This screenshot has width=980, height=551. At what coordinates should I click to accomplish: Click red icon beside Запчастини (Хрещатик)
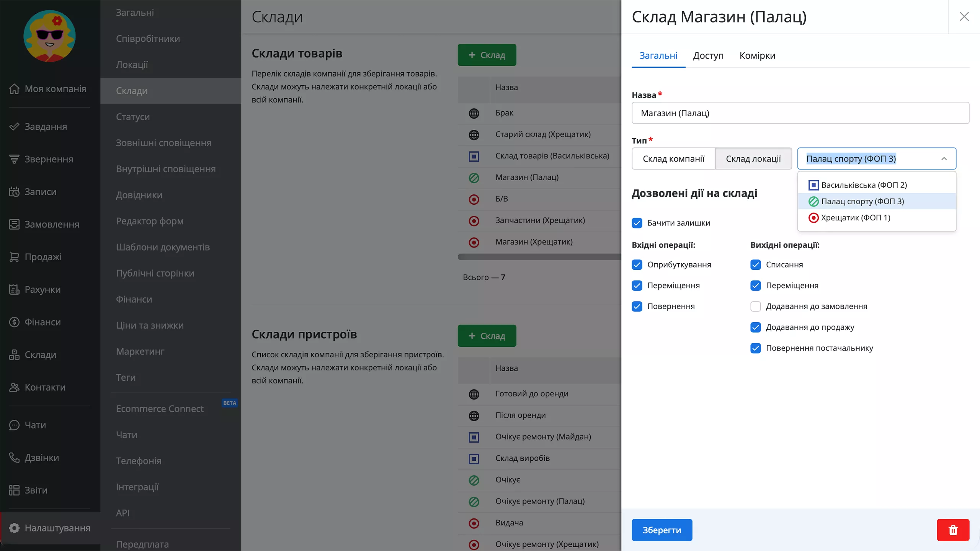474,221
